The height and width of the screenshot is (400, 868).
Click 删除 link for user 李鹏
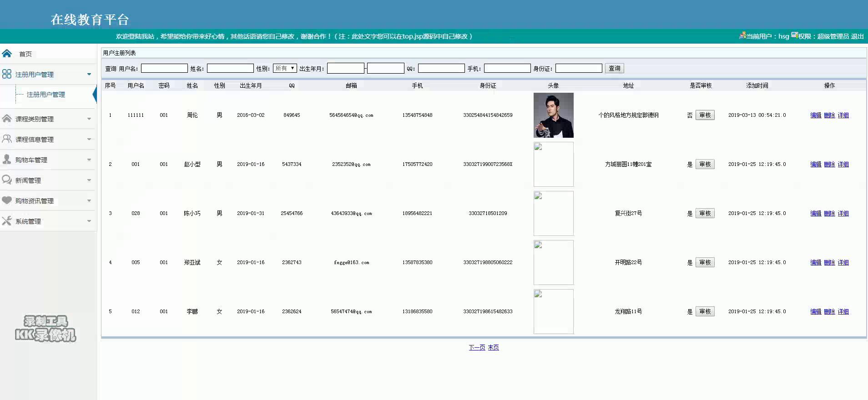(829, 311)
